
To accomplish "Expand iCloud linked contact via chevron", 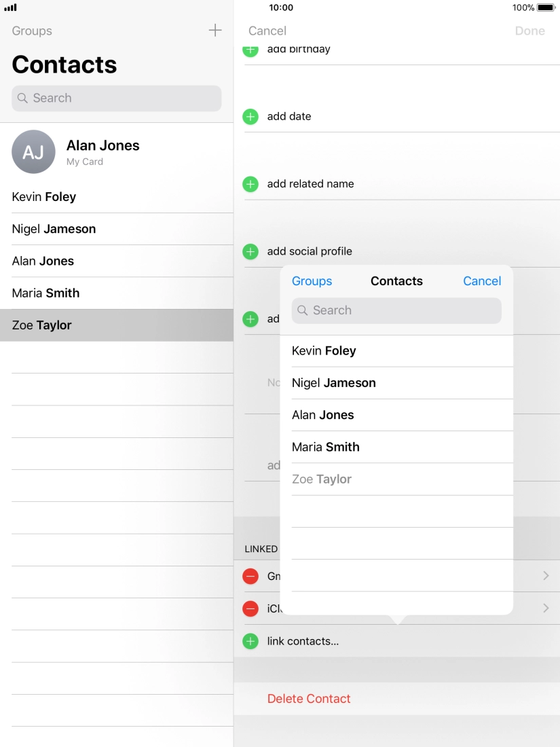I will pyautogui.click(x=546, y=608).
